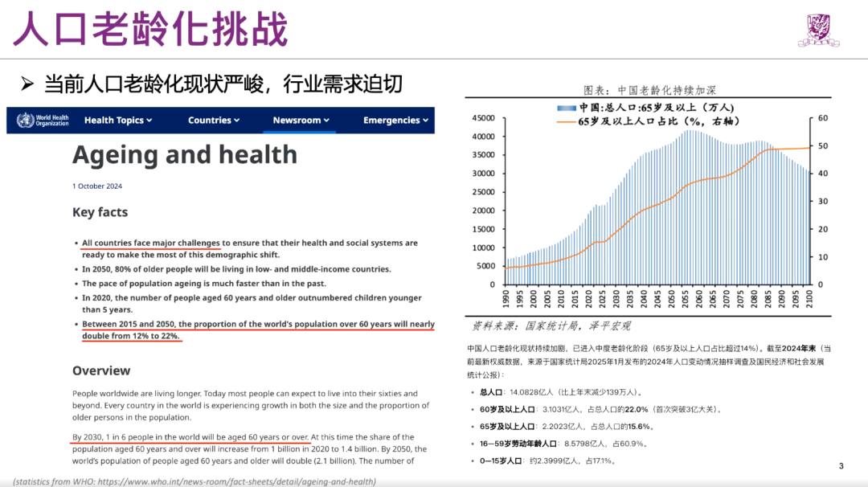868x487 pixels.
Task: Select the active Newsroom tab
Action: tap(301, 121)
